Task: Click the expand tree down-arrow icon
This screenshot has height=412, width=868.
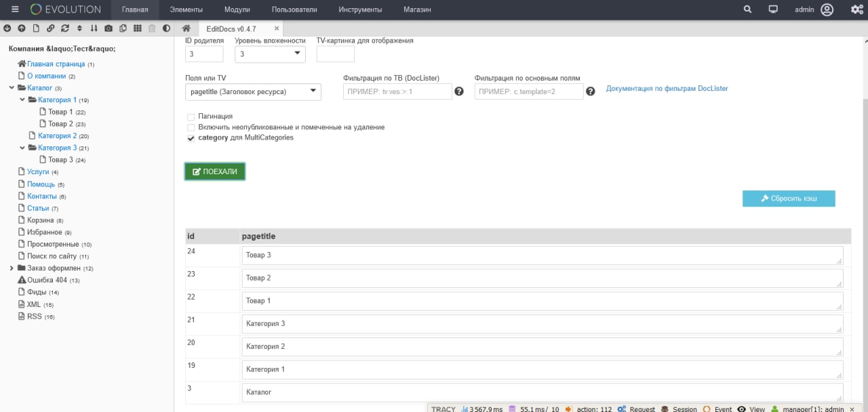Action: 7,28
